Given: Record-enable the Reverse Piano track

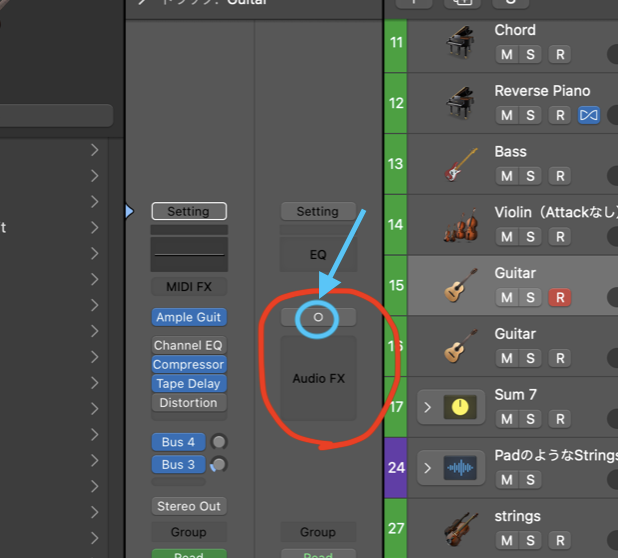Looking at the screenshot, I should (x=560, y=115).
